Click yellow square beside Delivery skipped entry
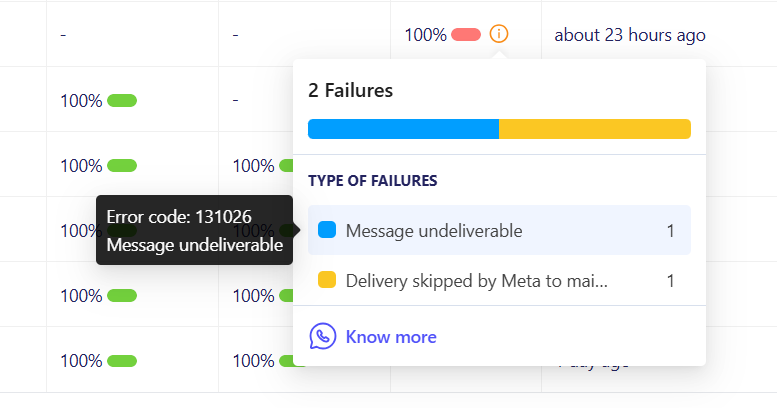The height and width of the screenshot is (408, 777). point(326,280)
